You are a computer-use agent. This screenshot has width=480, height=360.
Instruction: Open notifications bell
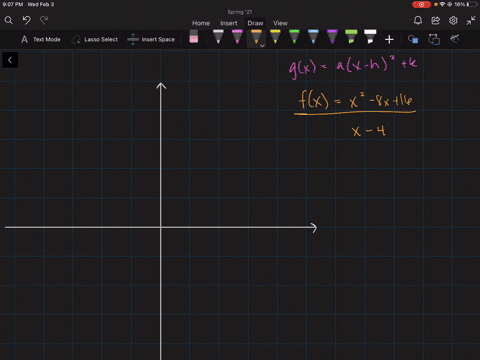tap(418, 21)
